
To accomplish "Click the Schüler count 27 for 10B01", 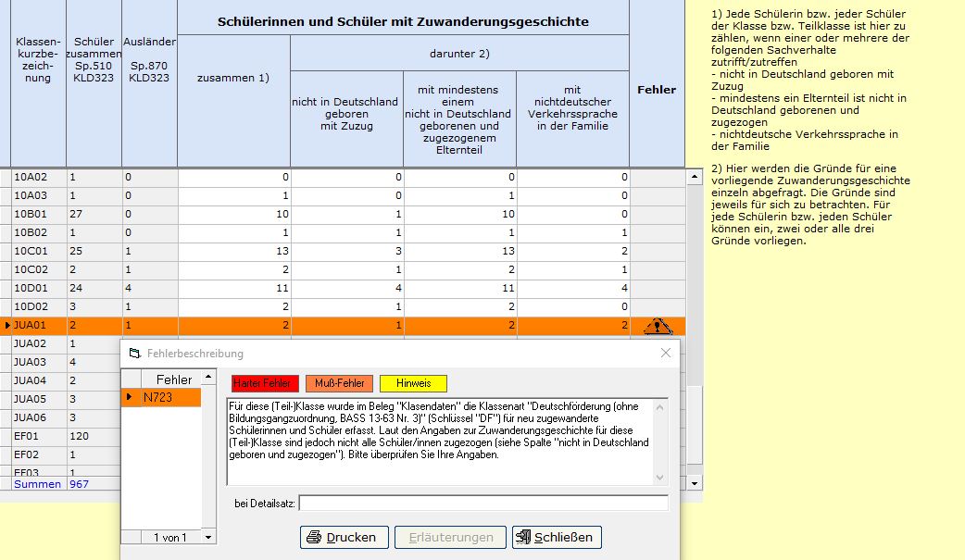I will pos(94,214).
